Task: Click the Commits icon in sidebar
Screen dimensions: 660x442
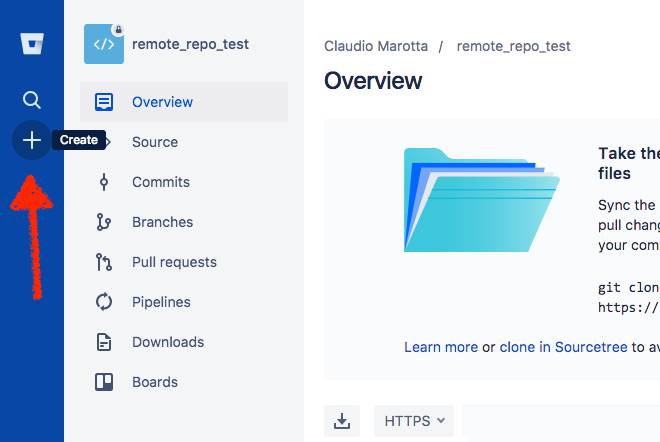Action: click(x=104, y=182)
